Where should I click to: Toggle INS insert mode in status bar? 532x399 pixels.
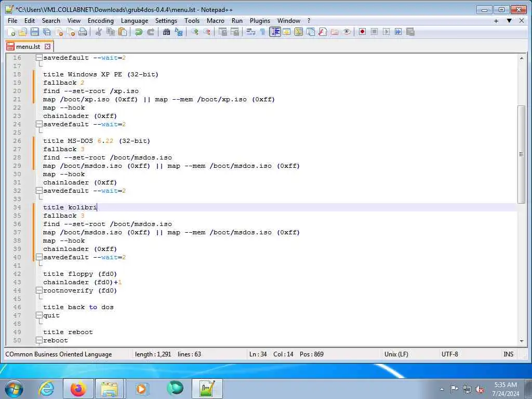(x=508, y=354)
